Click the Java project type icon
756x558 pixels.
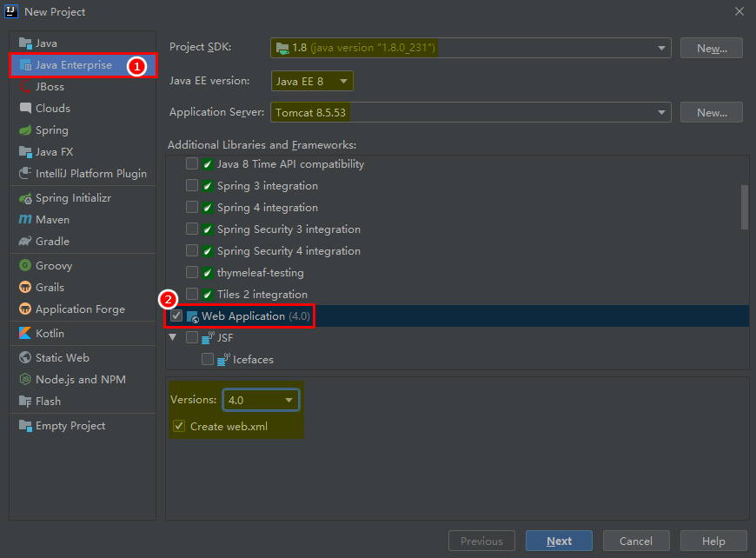point(25,43)
